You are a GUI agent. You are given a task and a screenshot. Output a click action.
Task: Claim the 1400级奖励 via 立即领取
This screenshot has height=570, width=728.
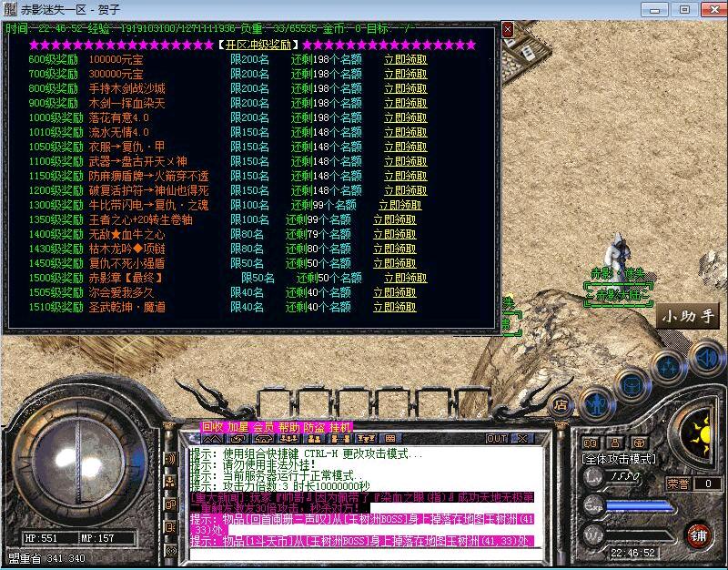coord(395,234)
